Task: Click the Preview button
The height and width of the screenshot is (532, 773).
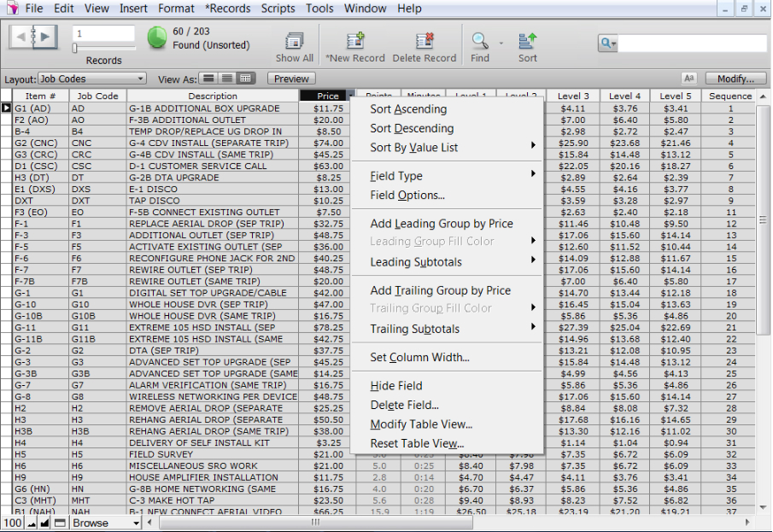Action: 291,79
